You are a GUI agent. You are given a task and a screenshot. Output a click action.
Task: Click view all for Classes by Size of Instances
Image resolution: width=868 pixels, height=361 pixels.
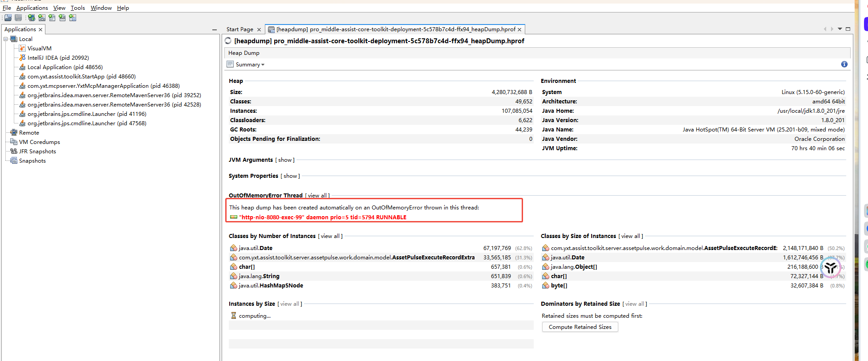click(631, 236)
